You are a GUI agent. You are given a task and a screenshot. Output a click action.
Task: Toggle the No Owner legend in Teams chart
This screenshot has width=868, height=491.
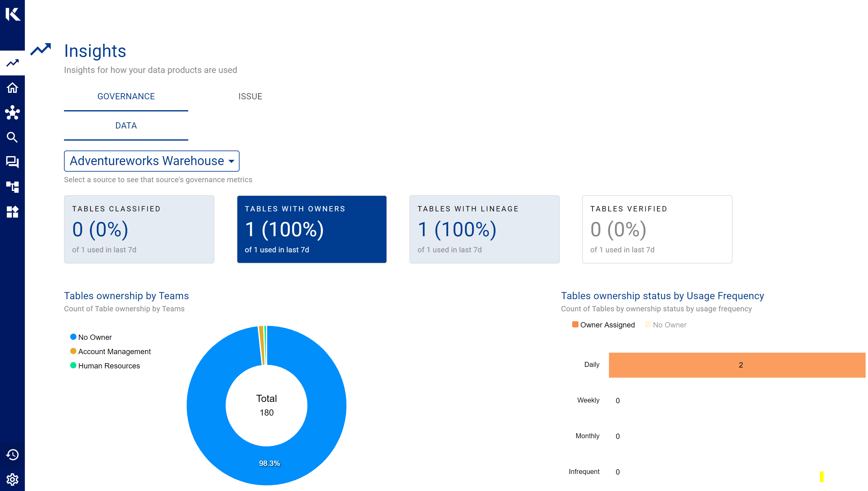click(x=91, y=337)
